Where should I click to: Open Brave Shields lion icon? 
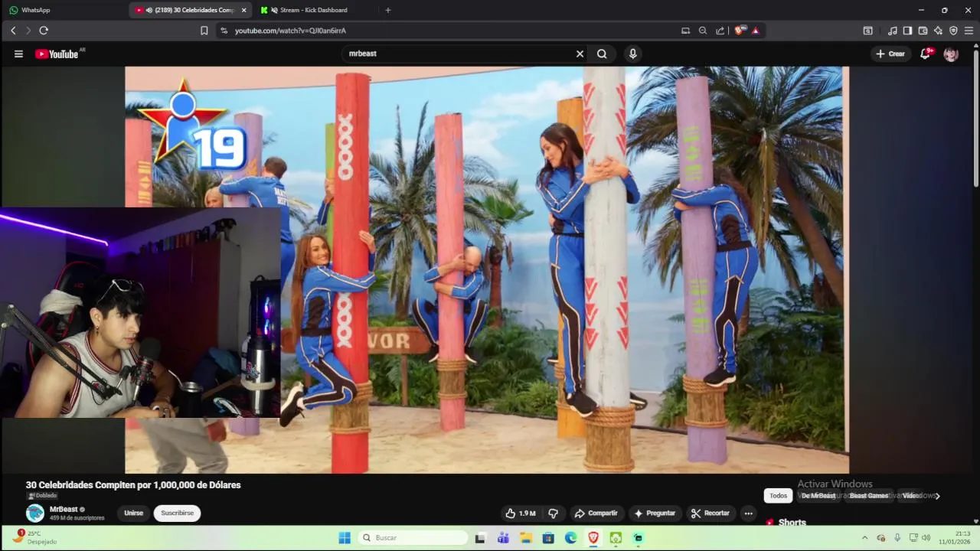pyautogui.click(x=740, y=31)
